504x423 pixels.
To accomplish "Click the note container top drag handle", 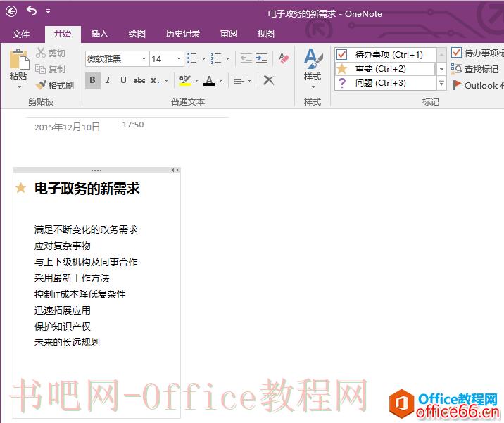I will pos(96,170).
